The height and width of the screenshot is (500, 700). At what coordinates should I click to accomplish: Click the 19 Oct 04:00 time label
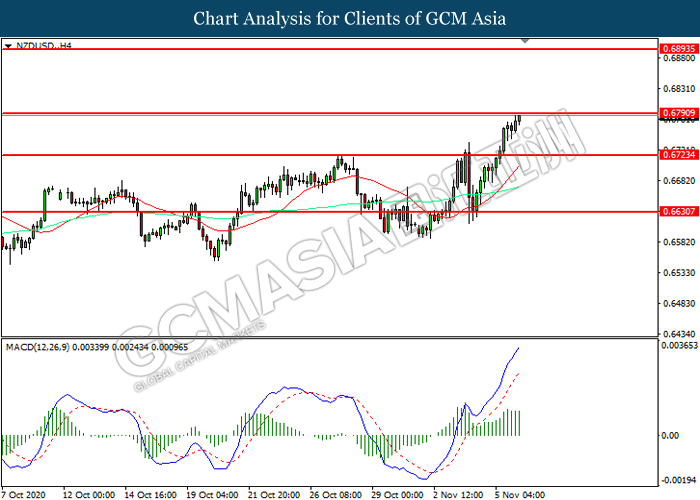point(212,495)
